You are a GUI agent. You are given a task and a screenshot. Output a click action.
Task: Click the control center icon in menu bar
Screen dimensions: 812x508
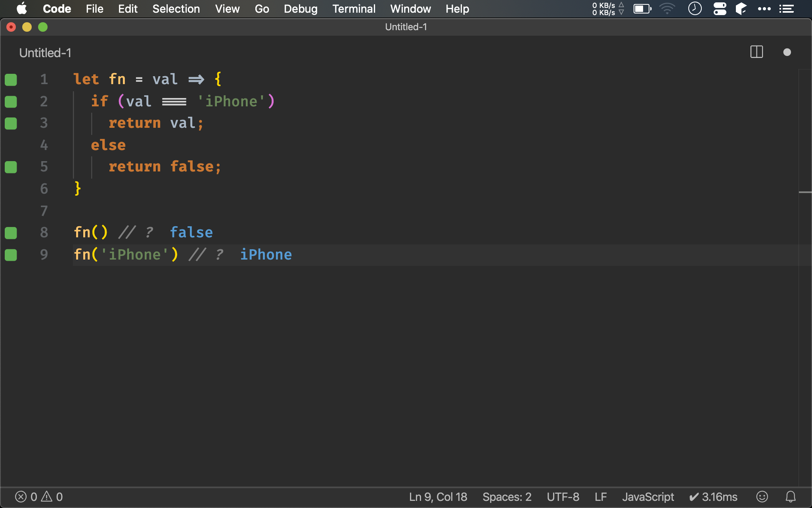720,9
